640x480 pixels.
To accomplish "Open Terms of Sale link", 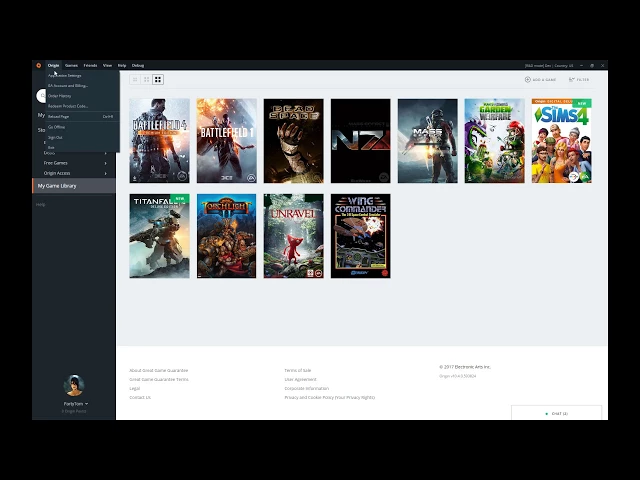I will click(x=298, y=371).
